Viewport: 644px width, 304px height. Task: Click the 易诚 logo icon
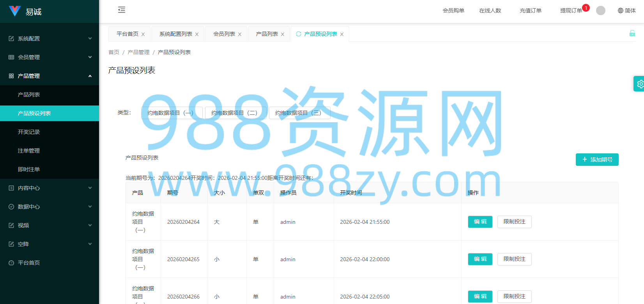(15, 11)
